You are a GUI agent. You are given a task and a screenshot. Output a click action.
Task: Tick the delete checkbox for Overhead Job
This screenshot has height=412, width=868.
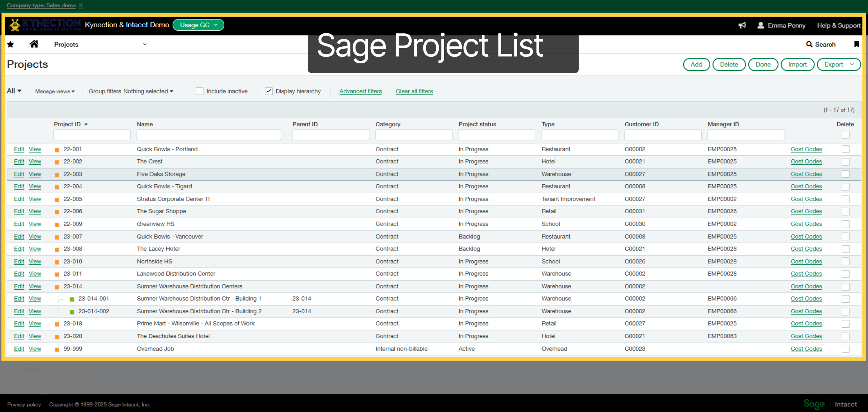click(845, 349)
